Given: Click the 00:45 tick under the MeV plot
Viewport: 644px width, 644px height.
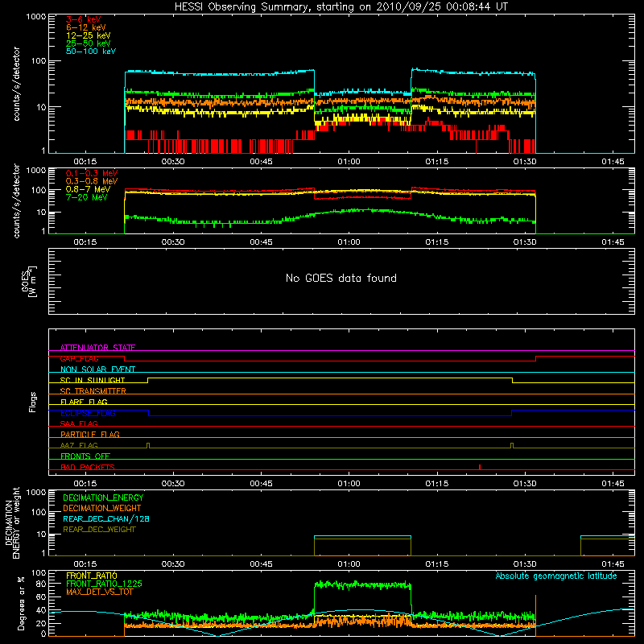Looking at the screenshot, I should [261, 242].
